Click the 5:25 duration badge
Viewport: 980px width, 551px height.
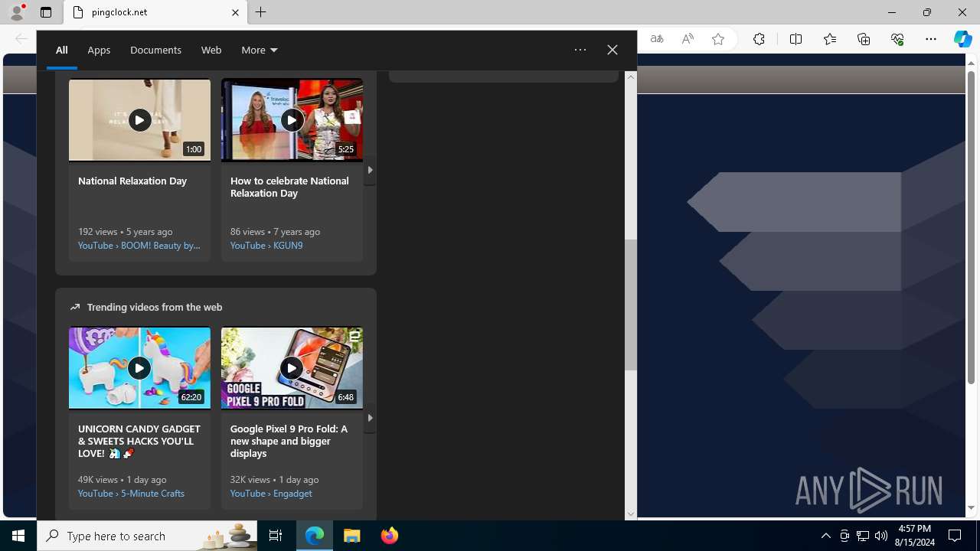pos(346,149)
